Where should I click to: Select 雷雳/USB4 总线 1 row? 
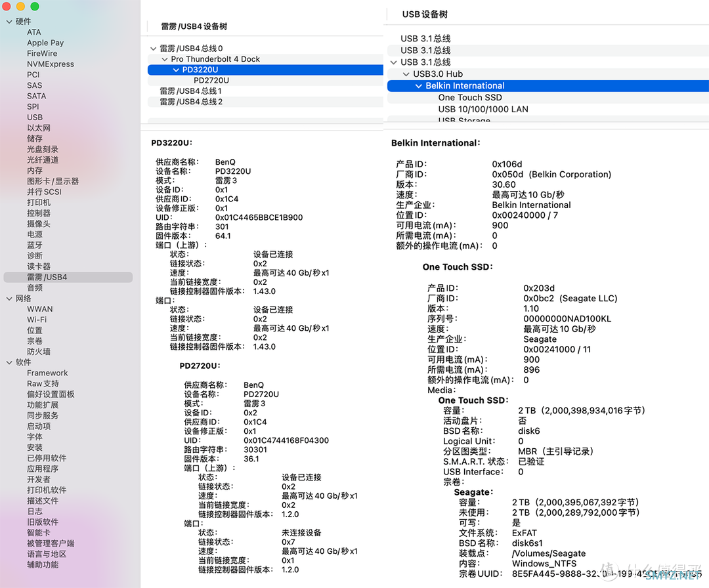pyautogui.click(x=265, y=91)
